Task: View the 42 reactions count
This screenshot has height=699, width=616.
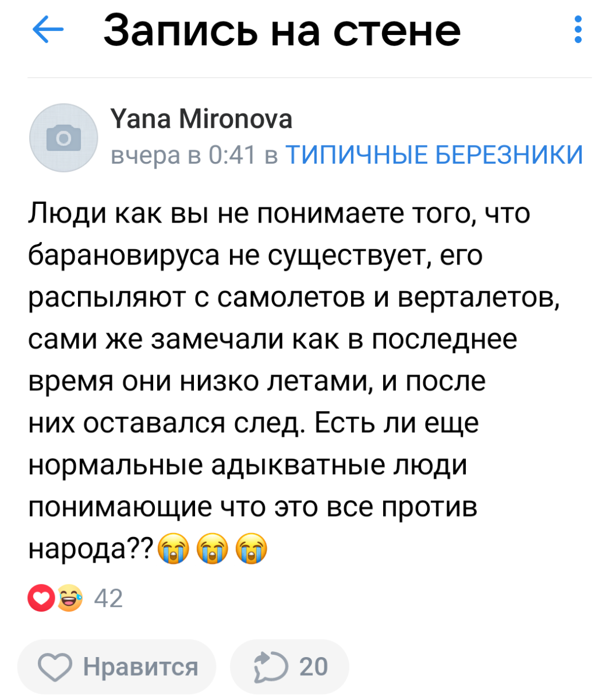Action: pyautogui.click(x=108, y=598)
